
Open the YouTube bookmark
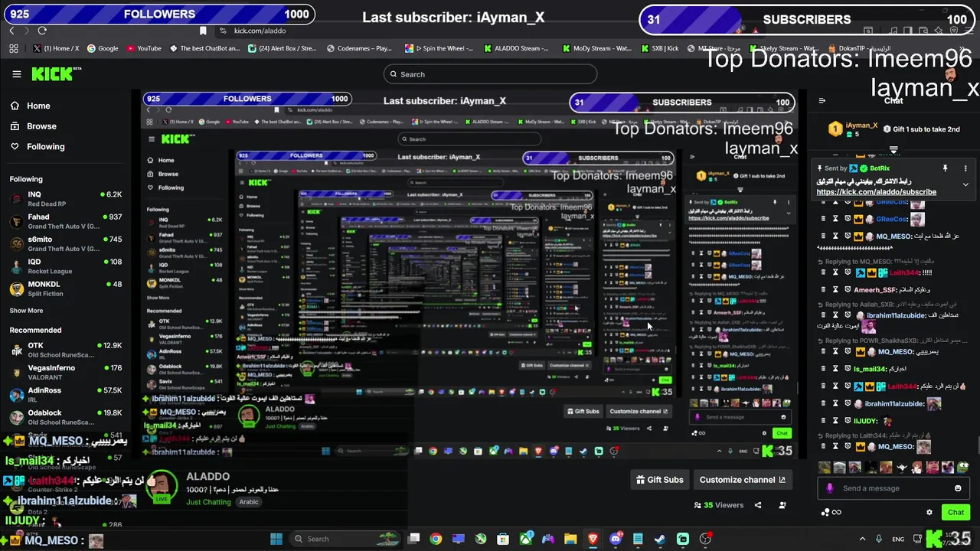144,48
